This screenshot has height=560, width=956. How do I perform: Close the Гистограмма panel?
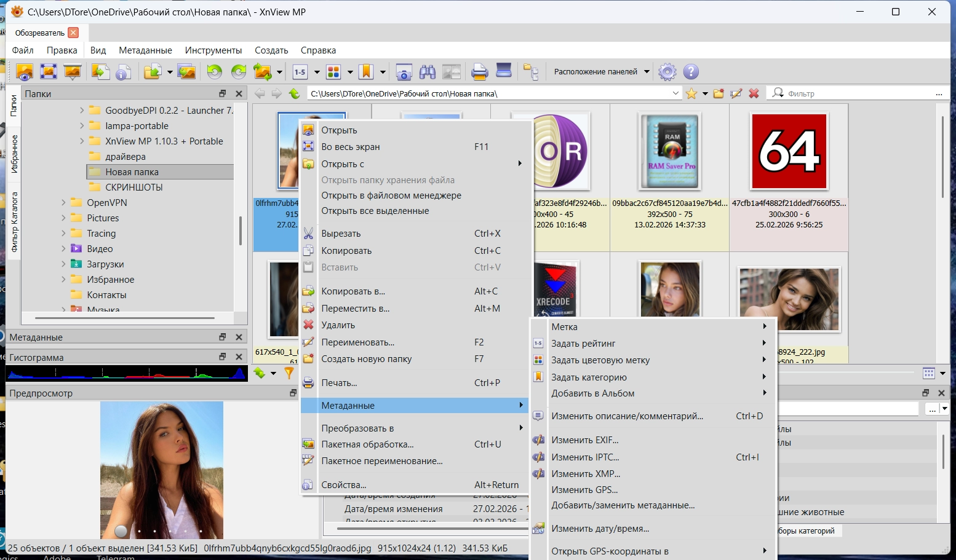239,357
